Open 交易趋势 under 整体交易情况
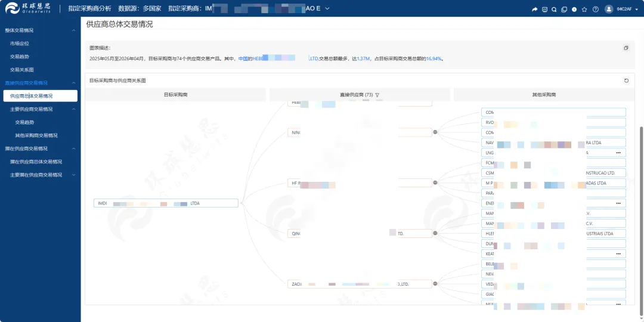 19,57
